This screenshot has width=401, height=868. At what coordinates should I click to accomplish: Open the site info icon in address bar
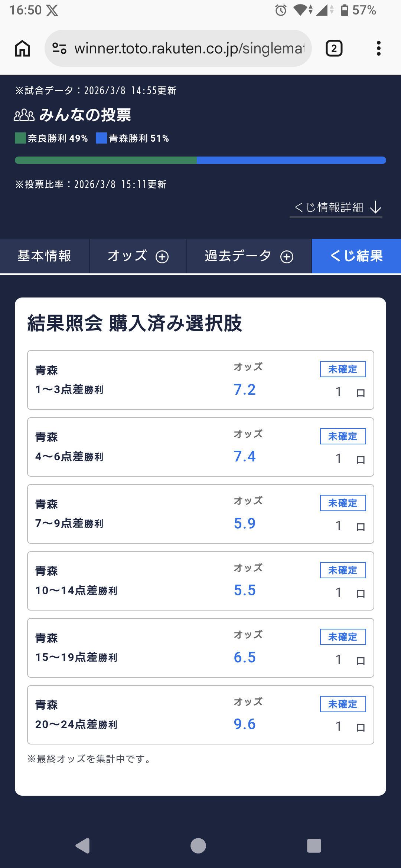59,48
